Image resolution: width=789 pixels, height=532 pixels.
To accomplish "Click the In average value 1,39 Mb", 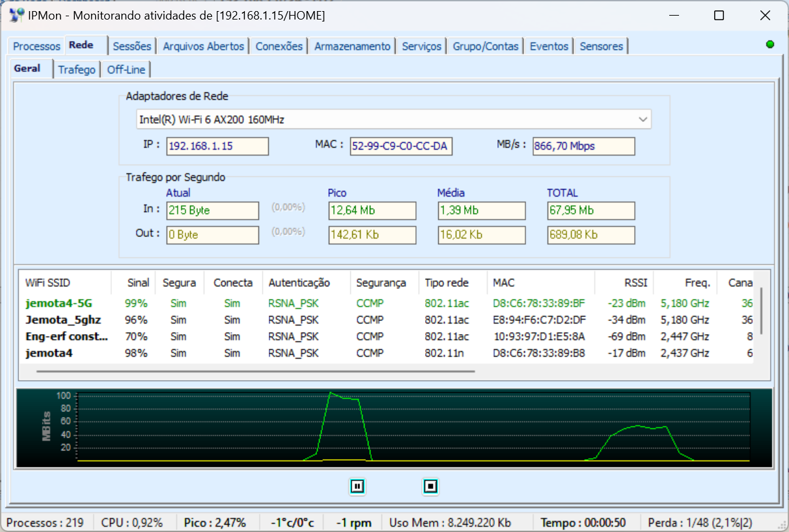I will point(482,210).
